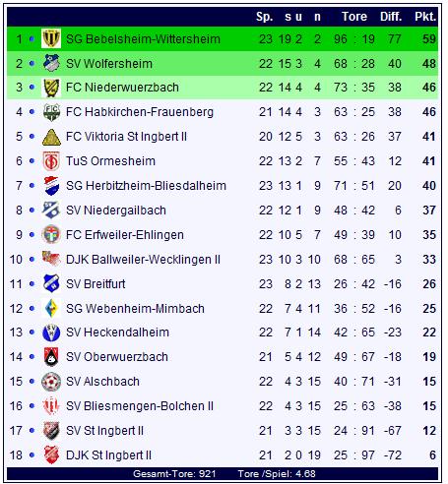Click the SV Alschbach football emblem
Image resolution: width=448 pixels, height=484 pixels.
point(51,382)
